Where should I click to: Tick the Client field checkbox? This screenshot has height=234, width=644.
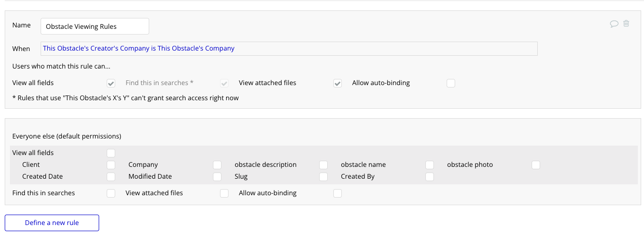tap(111, 165)
